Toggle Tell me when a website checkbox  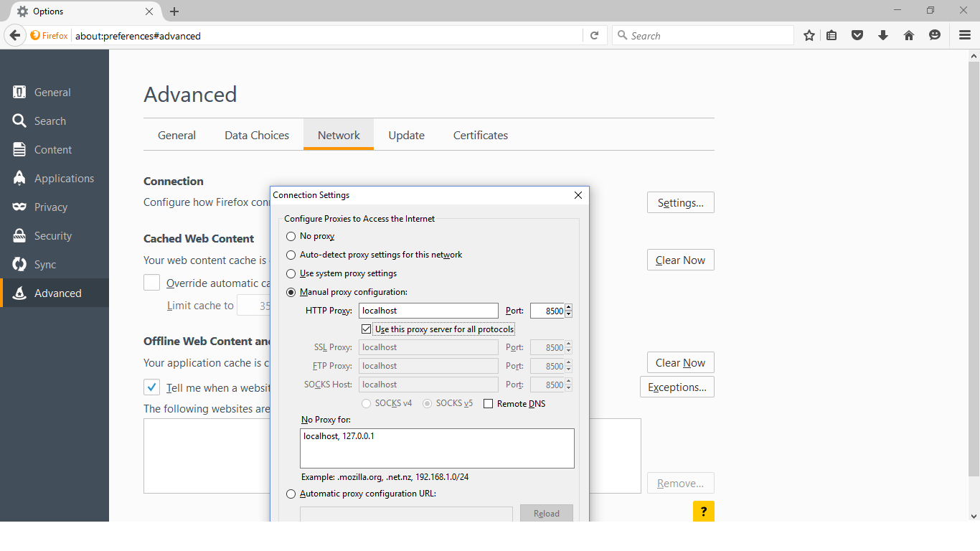click(151, 387)
